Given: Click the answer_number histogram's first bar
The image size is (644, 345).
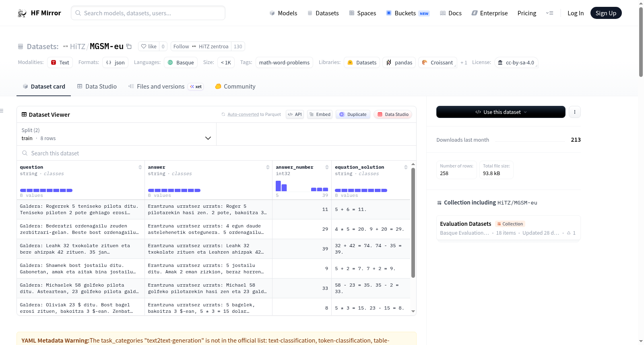Looking at the screenshot, I should point(278,186).
